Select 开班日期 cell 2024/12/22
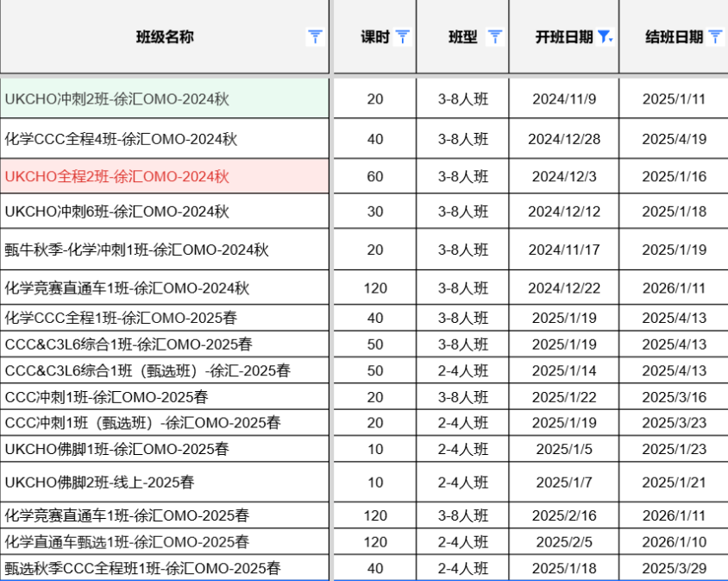The image size is (728, 581). (x=563, y=287)
